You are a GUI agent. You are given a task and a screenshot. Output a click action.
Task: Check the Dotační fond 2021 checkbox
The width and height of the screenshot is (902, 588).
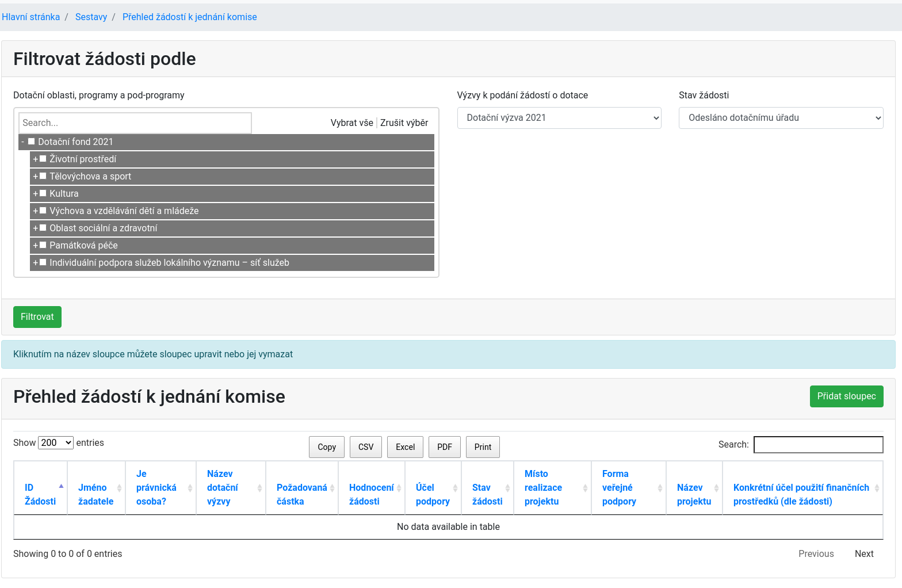pos(32,142)
